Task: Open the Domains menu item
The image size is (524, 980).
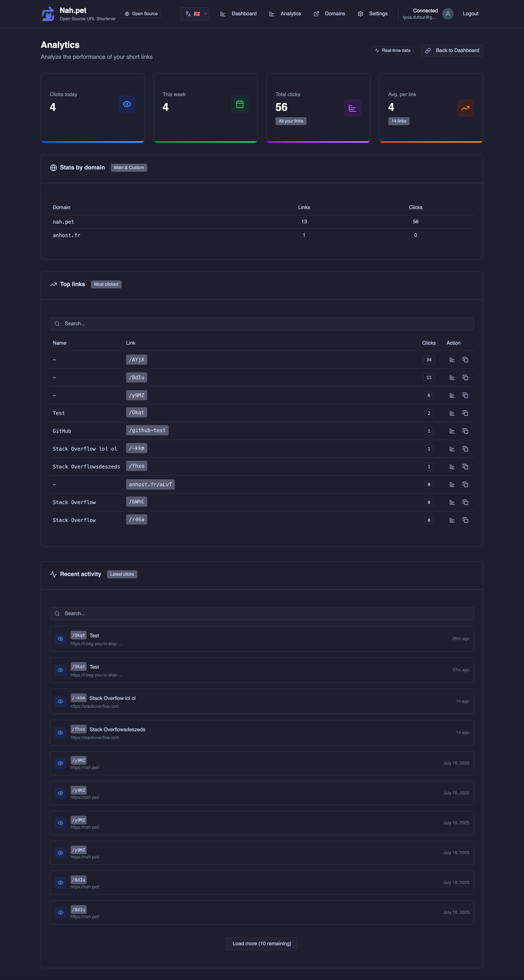Action: coord(329,14)
